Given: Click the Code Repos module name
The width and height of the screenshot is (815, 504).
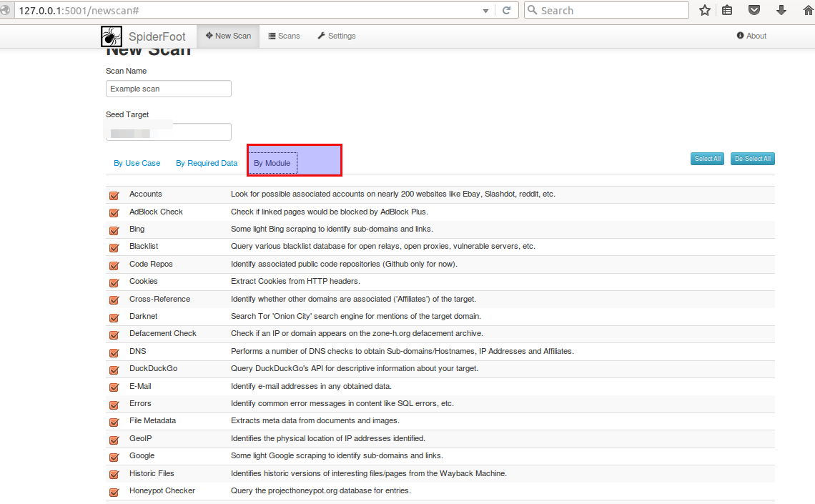Looking at the screenshot, I should 151,264.
